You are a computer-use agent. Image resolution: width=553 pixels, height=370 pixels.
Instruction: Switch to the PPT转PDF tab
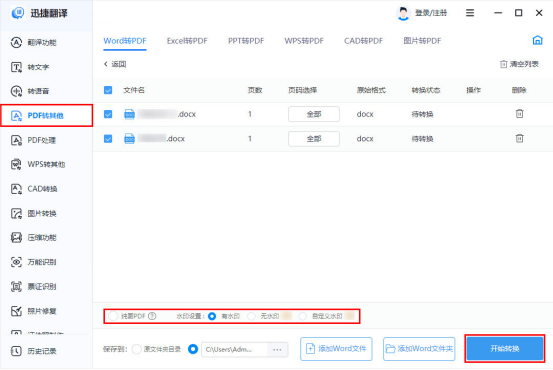click(x=246, y=41)
